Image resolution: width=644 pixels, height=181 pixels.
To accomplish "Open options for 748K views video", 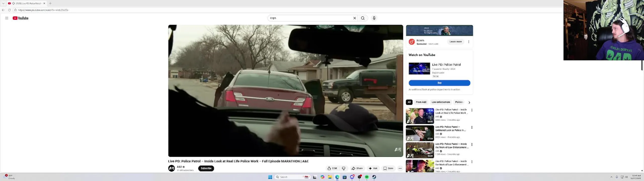I will coord(472,162).
